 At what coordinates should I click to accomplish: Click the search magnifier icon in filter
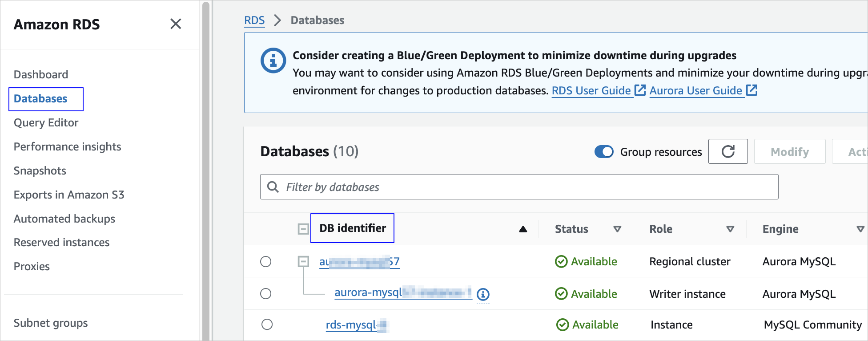pos(273,187)
